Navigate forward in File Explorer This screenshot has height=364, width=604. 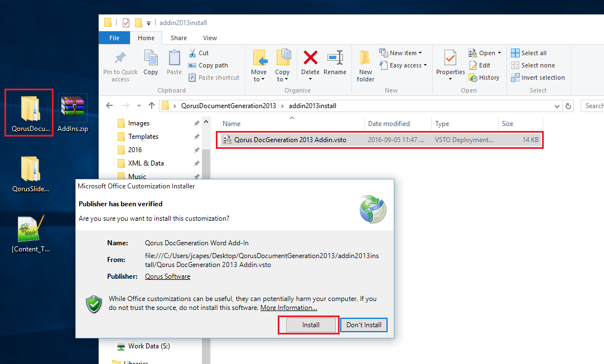point(125,105)
